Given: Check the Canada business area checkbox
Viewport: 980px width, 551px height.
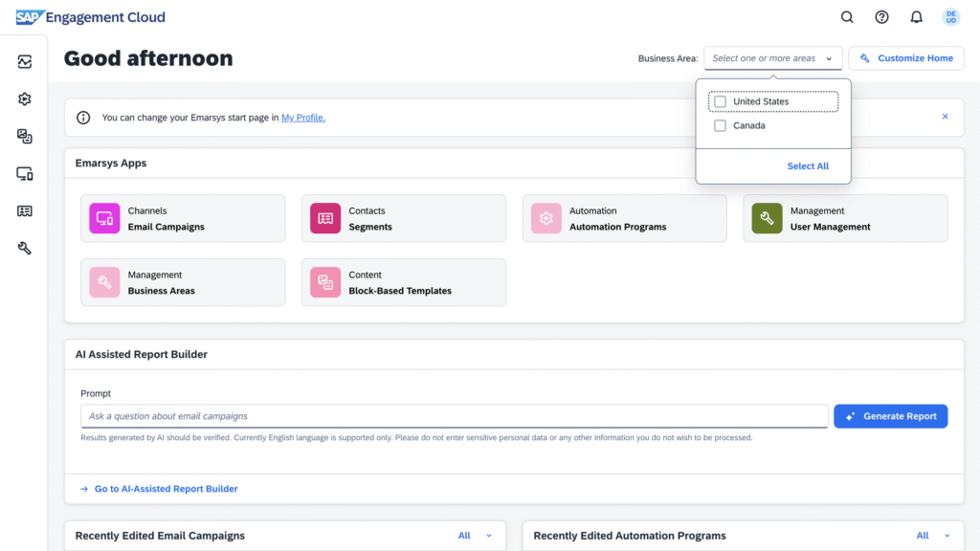Looking at the screenshot, I should [x=721, y=125].
